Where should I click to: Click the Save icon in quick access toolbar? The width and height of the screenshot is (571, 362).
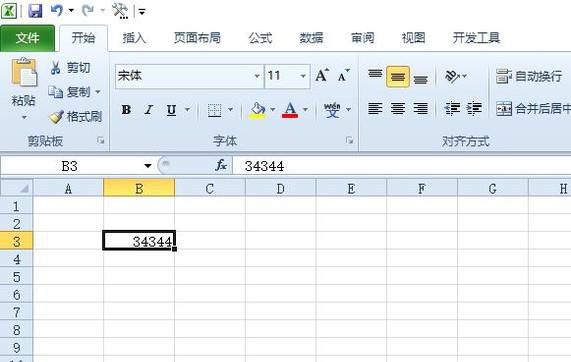point(35,11)
